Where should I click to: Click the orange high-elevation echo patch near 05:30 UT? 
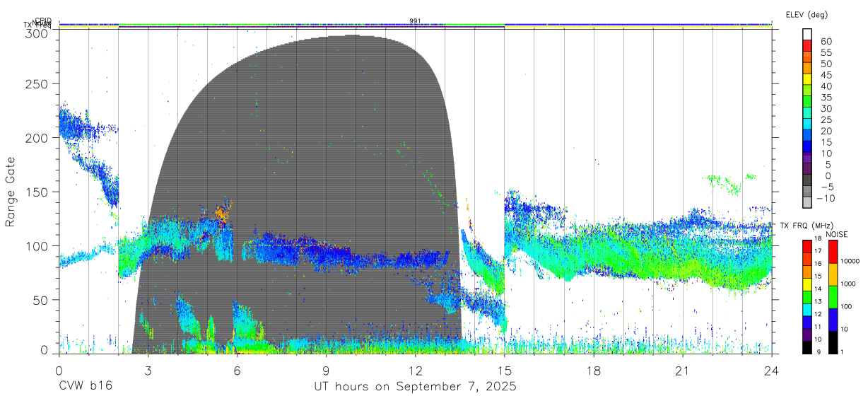tap(223, 211)
